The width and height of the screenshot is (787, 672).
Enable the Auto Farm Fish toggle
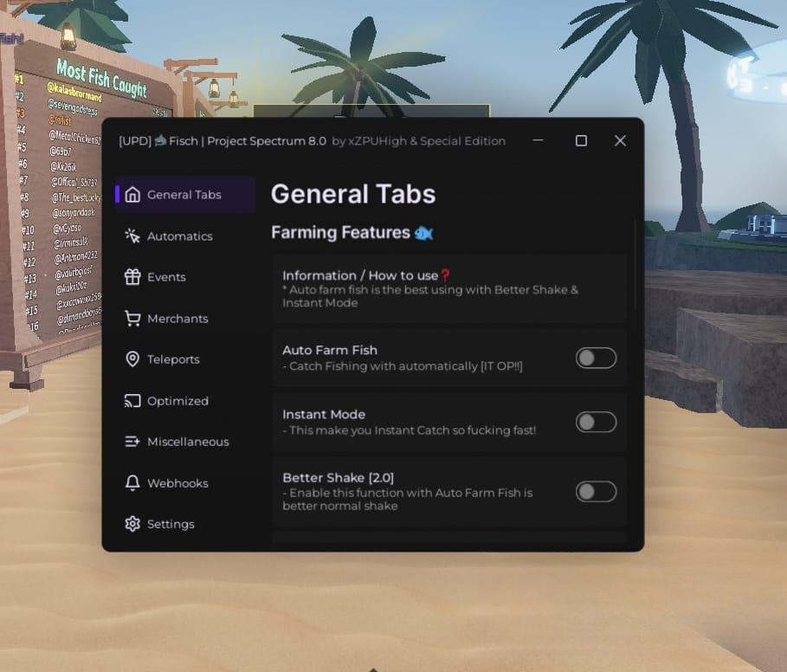point(596,358)
